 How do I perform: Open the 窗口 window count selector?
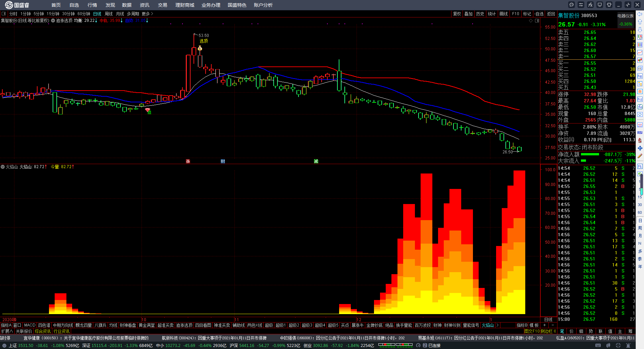coord(17,325)
